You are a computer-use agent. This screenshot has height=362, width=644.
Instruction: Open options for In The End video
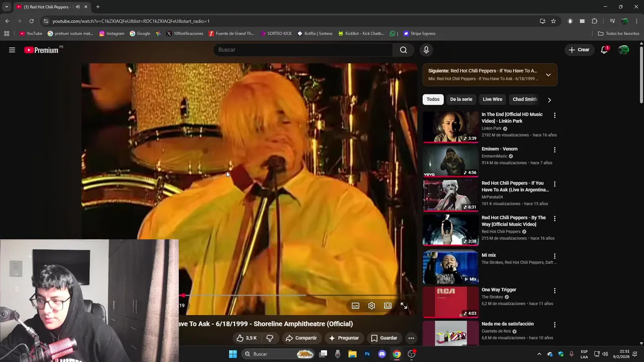tap(554, 115)
